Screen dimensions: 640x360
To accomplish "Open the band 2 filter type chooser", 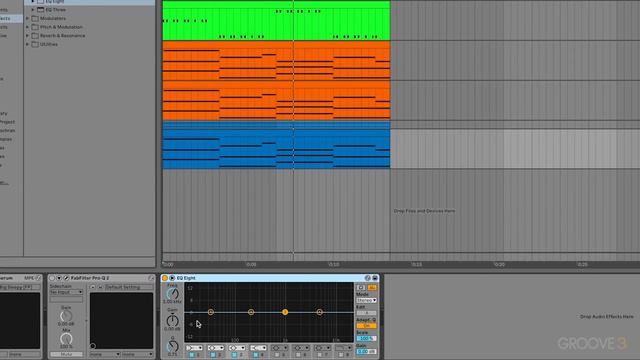I will [x=216, y=348].
